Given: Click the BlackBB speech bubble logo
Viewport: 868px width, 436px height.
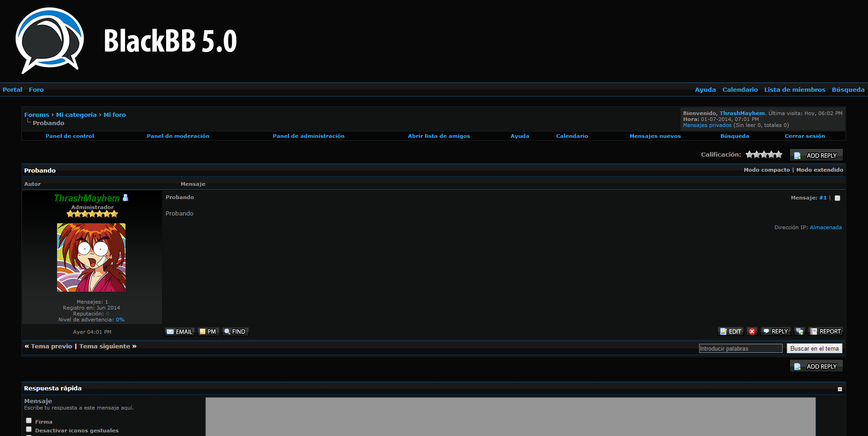Looking at the screenshot, I should click(49, 41).
